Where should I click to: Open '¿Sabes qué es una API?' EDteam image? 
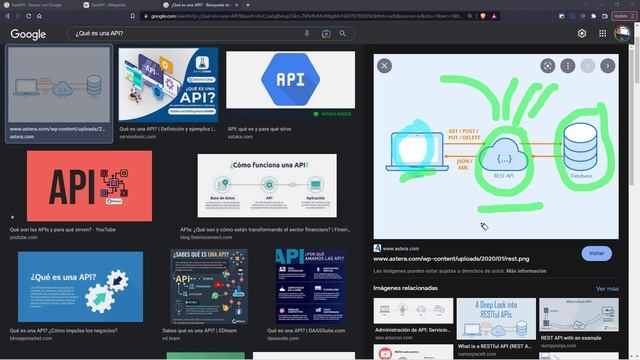click(209, 287)
